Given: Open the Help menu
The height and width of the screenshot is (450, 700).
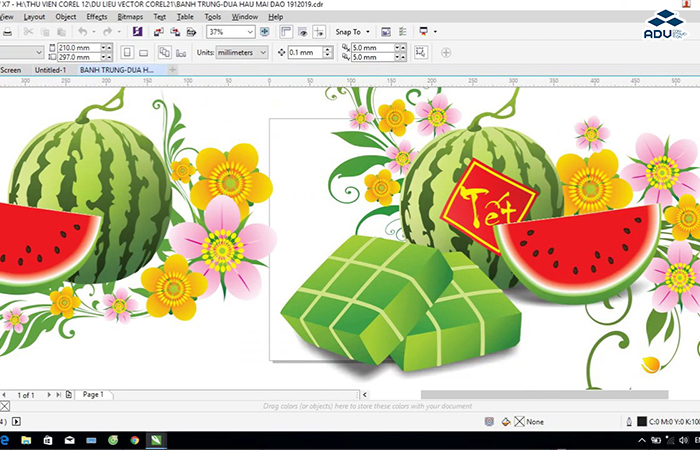Looking at the screenshot, I should click(x=275, y=17).
